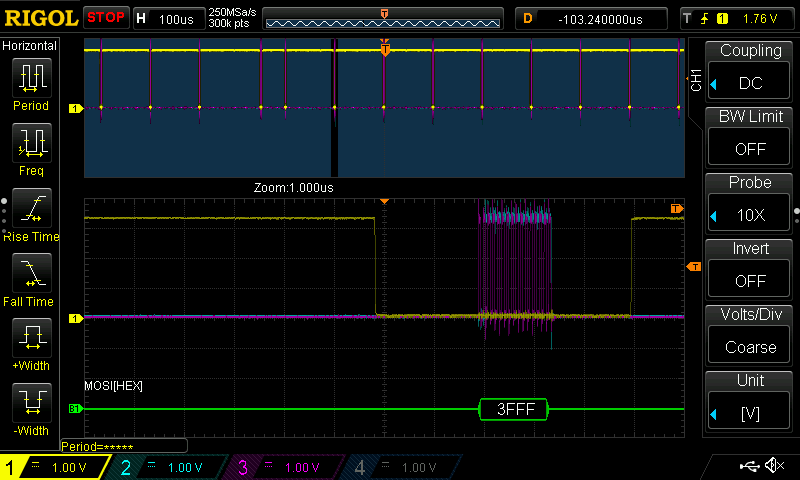Click the muted speaker sound icon
The width and height of the screenshot is (800, 480).
coord(774,465)
